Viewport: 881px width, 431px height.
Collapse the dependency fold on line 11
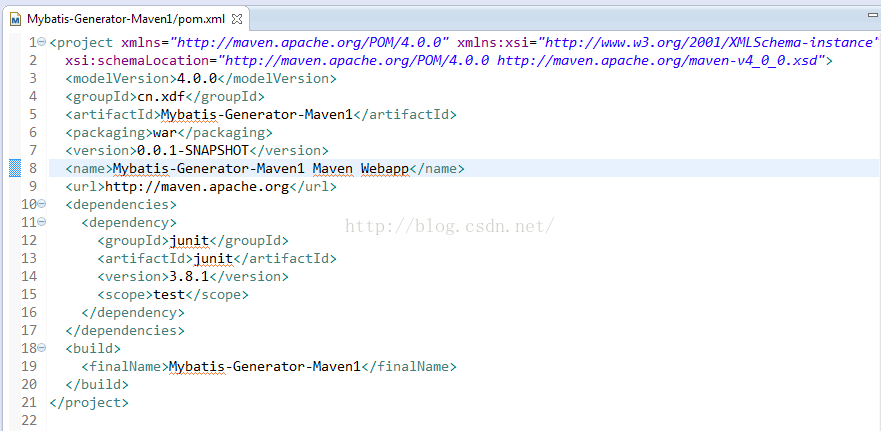pyautogui.click(x=42, y=221)
